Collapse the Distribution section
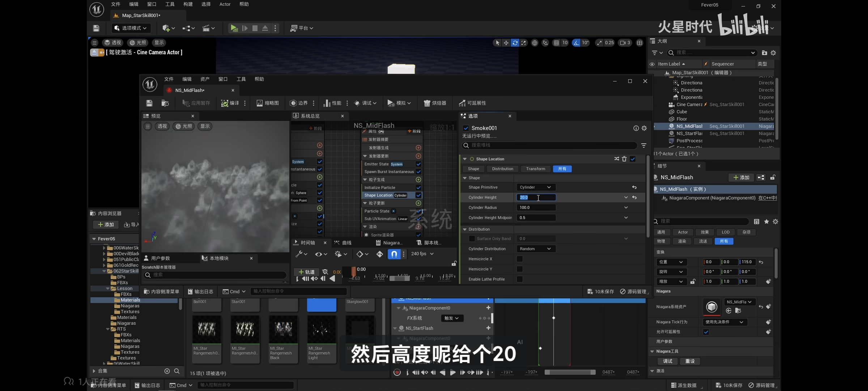 click(465, 229)
